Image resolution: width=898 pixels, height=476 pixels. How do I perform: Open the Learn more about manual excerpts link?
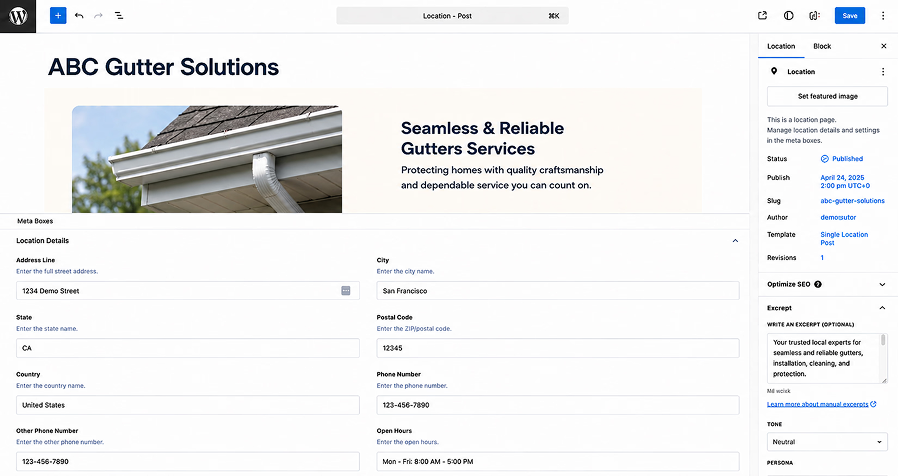[x=817, y=404]
